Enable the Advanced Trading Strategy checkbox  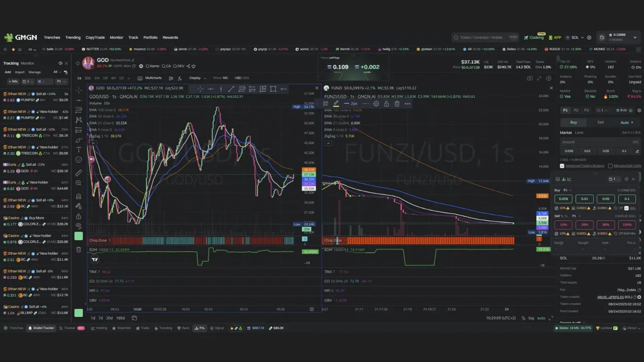pos(562,166)
